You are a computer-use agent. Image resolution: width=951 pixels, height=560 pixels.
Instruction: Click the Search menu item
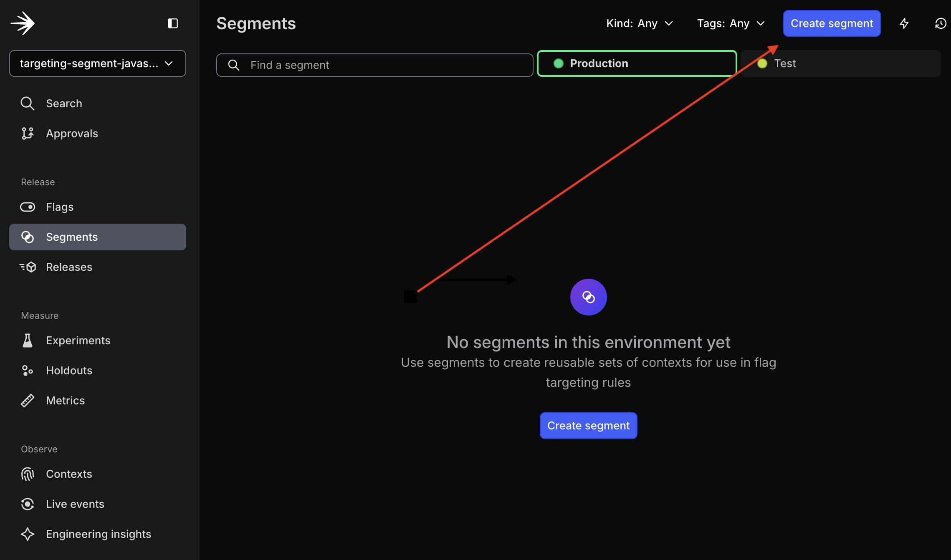pos(64,103)
